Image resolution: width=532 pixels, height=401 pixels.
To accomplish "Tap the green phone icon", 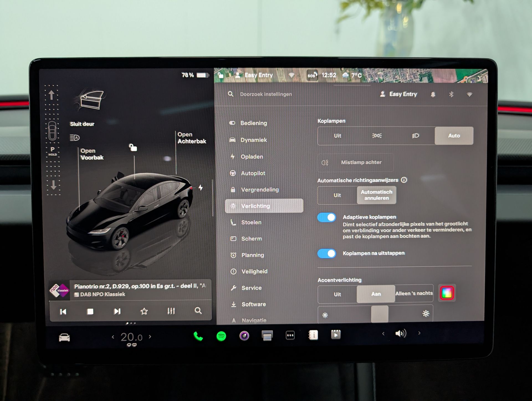I will [x=198, y=336].
